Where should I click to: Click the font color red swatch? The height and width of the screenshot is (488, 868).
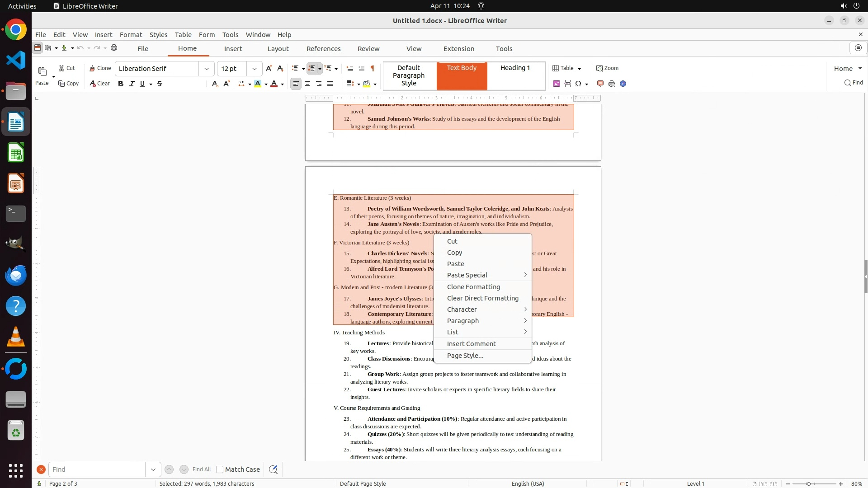coord(274,84)
